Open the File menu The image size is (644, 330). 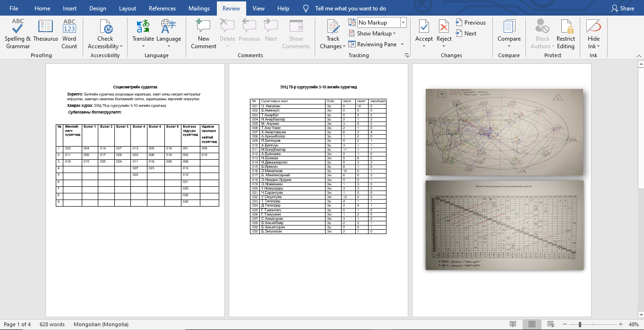(x=14, y=9)
